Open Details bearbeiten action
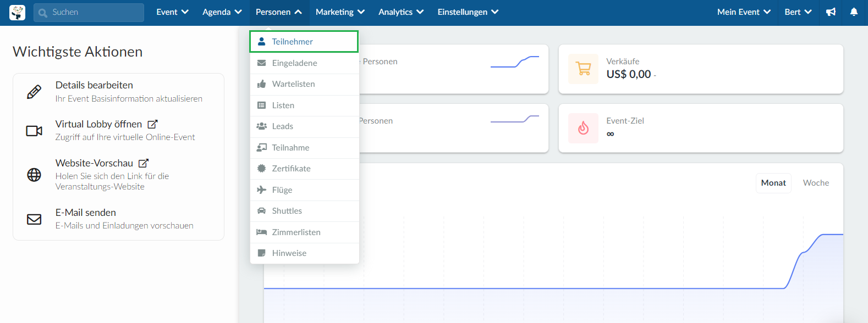 click(94, 85)
